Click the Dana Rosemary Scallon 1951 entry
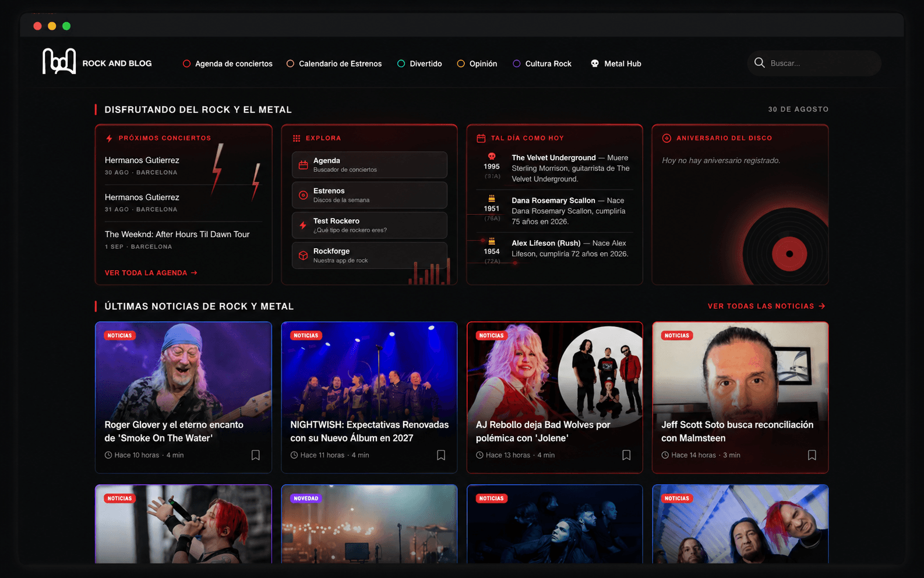 point(555,211)
